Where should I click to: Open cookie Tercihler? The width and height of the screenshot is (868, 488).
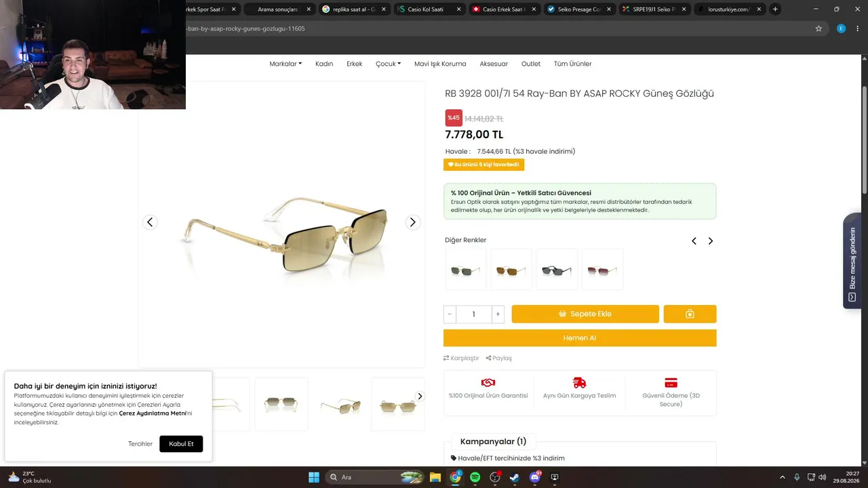[x=140, y=444]
